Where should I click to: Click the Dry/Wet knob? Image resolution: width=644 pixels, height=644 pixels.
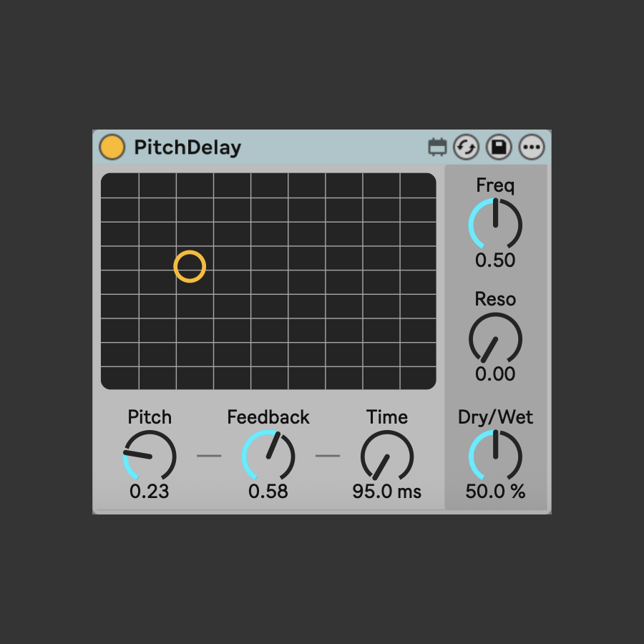point(495,456)
